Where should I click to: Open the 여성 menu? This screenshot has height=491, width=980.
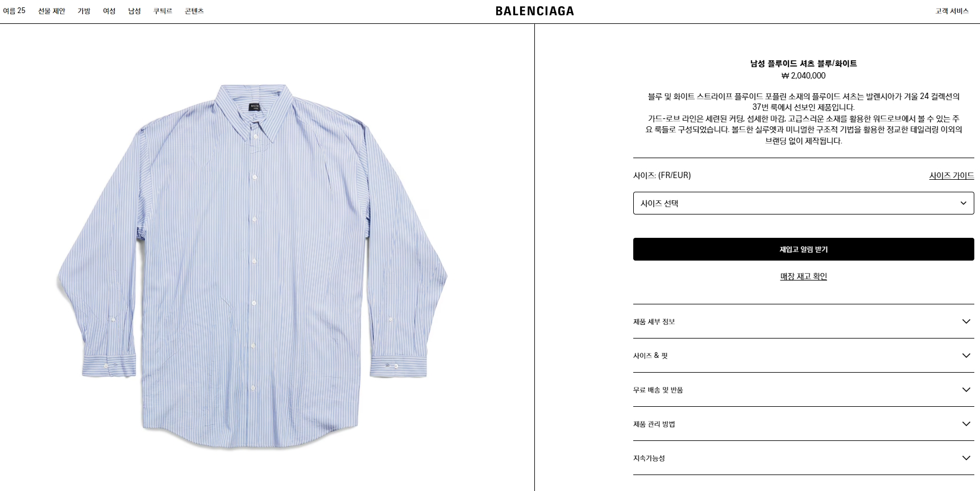coord(109,11)
